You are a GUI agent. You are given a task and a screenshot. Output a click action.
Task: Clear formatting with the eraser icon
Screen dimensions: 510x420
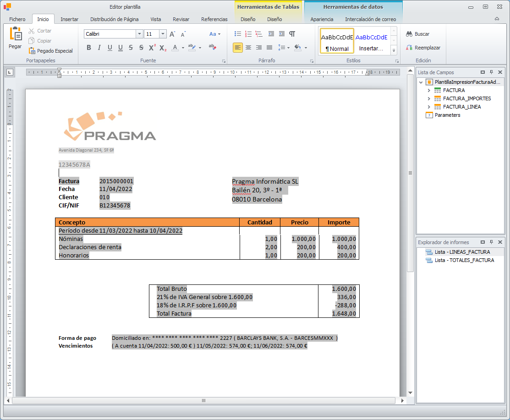pos(213,48)
